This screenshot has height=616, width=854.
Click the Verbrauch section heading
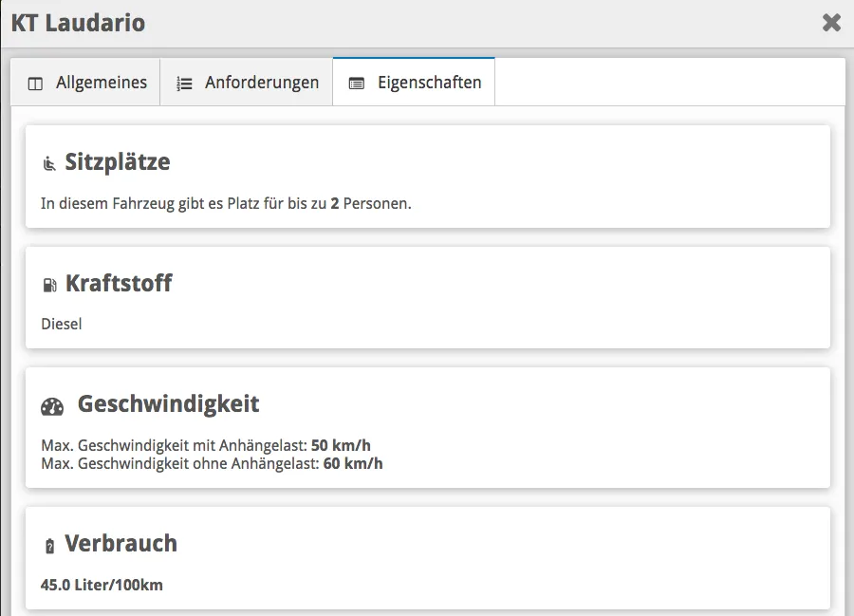[121, 544]
